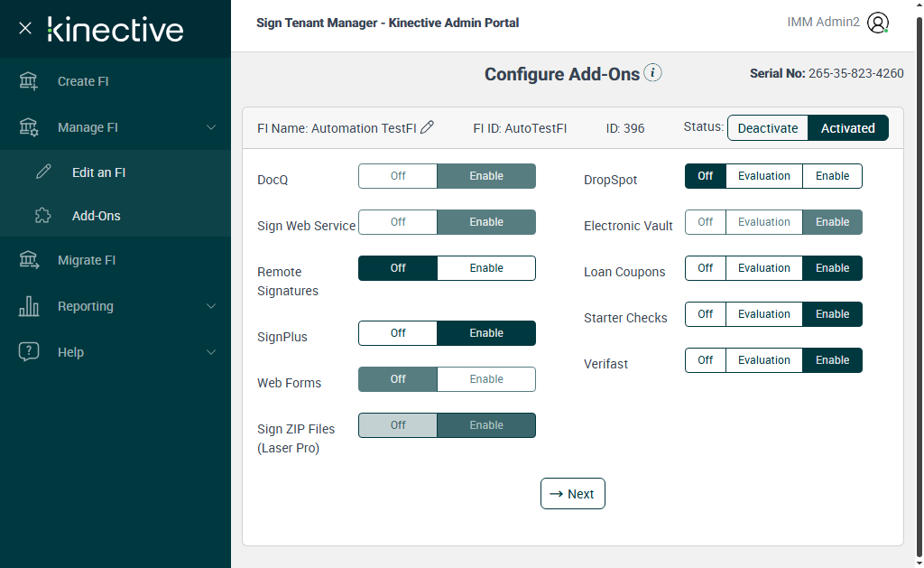
Task: Click the Deactivate status button
Action: [x=768, y=128]
